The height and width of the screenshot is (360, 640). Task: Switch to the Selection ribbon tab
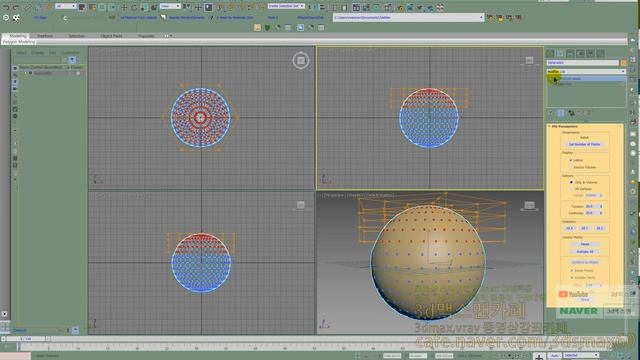click(x=76, y=36)
